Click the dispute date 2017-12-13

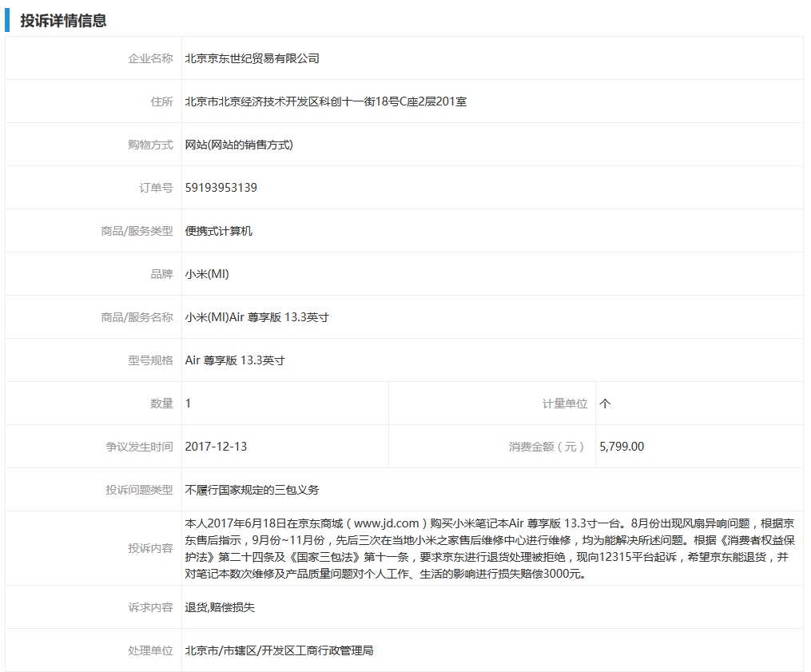(x=217, y=446)
